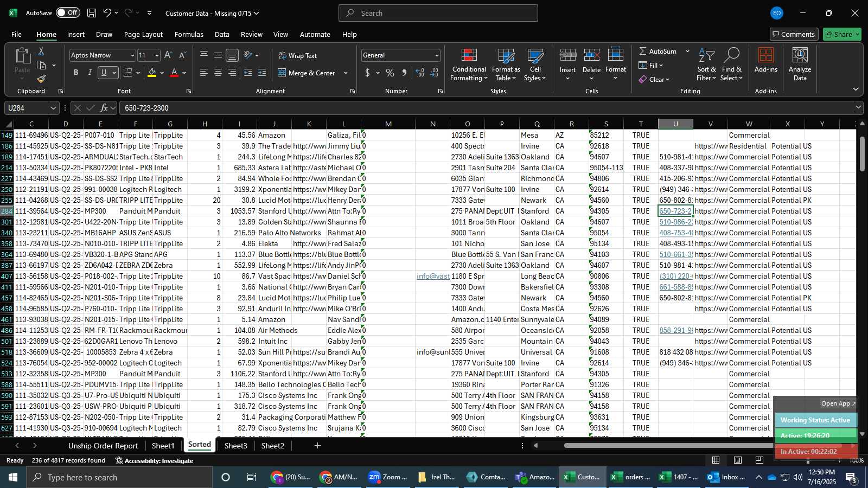The width and height of the screenshot is (868, 488).
Task: Click the Decrease Decimal icon
Action: (435, 73)
